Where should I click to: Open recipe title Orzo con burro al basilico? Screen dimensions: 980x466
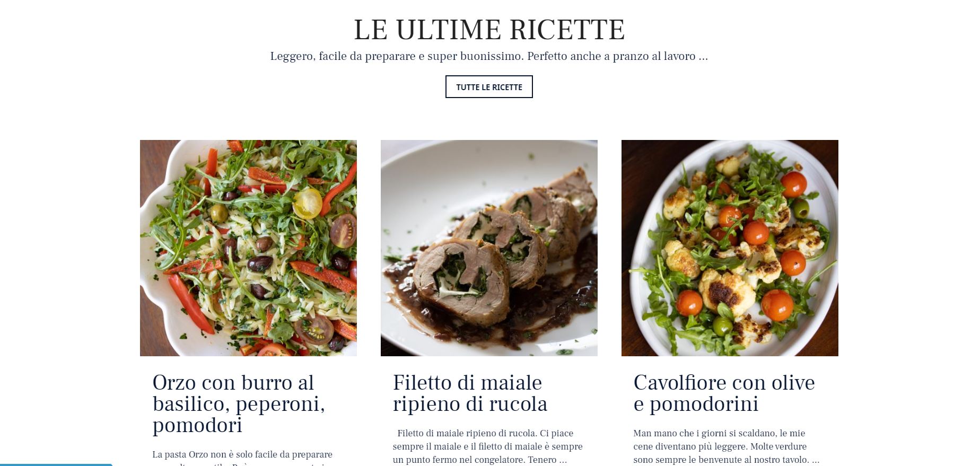(239, 404)
